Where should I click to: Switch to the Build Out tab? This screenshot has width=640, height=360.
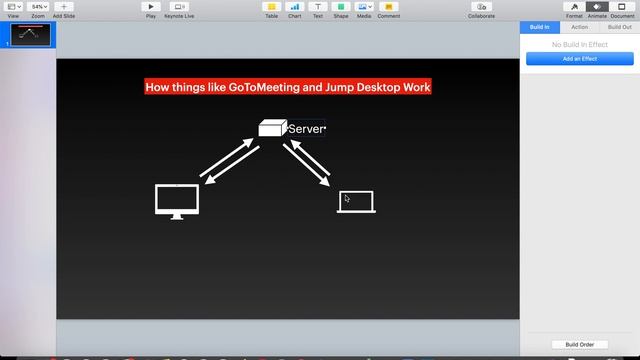[619, 27]
